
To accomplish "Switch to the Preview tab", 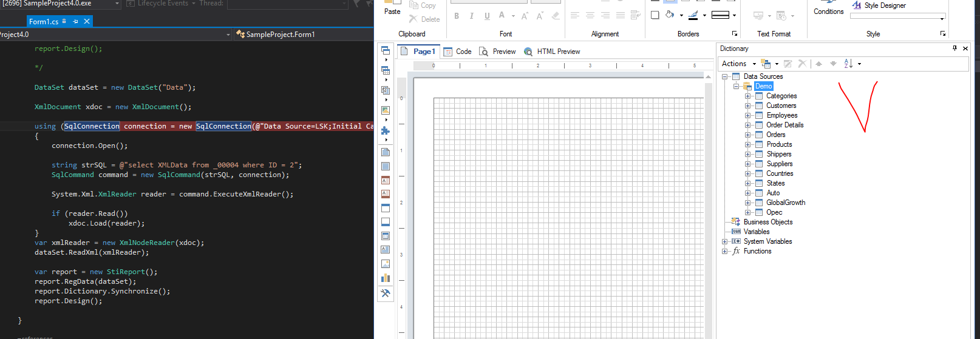I will click(497, 52).
